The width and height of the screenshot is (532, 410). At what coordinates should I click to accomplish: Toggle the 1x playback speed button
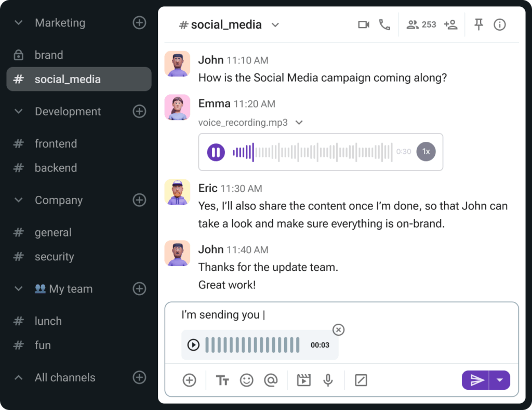426,152
